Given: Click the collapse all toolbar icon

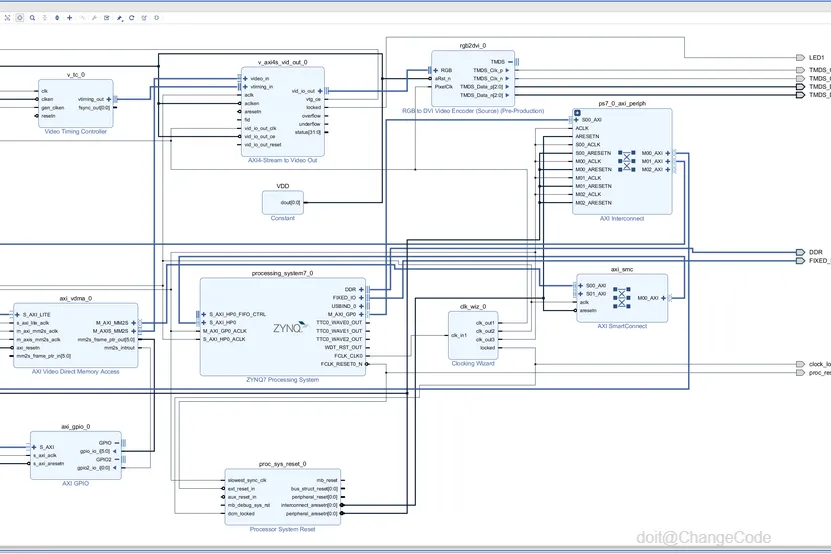Looking at the screenshot, I should coord(45,17).
